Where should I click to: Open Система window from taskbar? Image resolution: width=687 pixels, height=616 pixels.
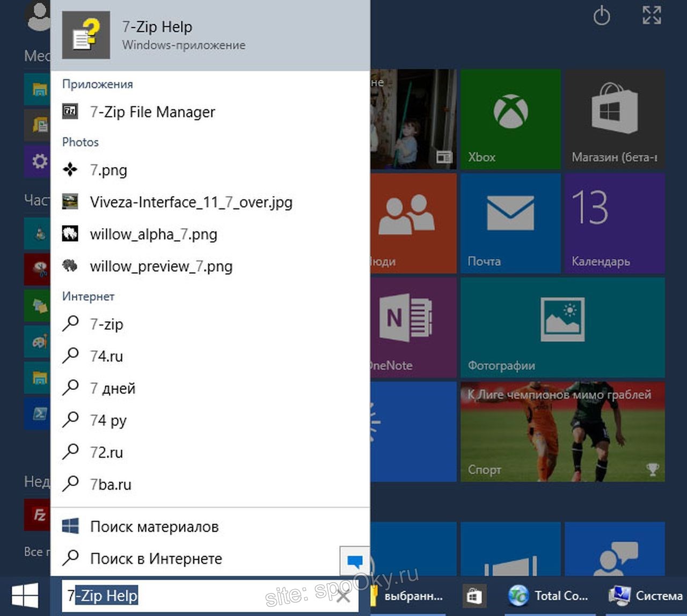click(x=646, y=596)
